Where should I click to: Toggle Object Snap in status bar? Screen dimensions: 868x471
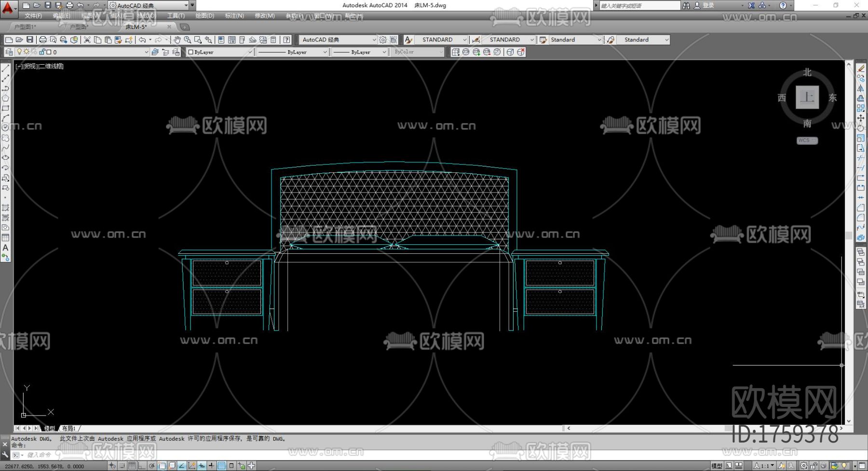162,466
